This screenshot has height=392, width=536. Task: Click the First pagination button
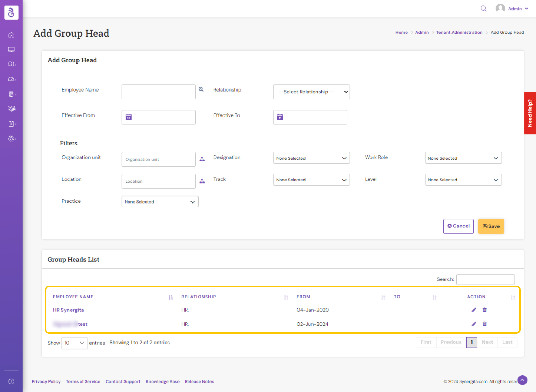426,342
